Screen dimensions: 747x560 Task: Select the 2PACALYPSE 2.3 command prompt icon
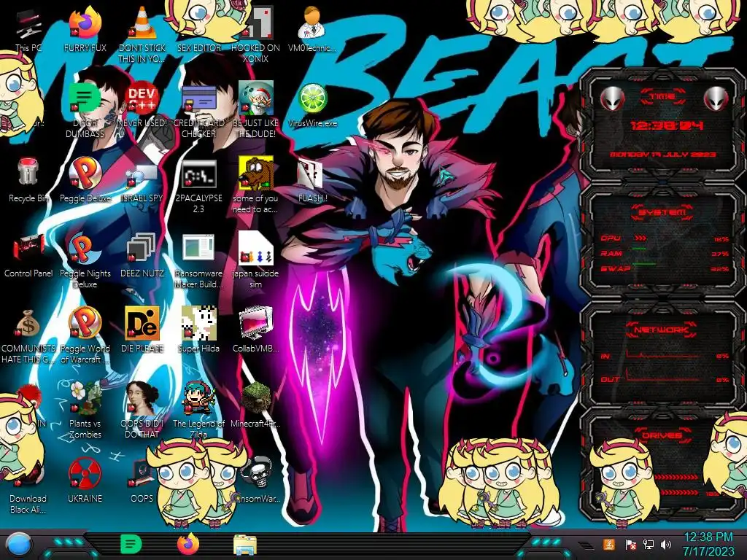click(199, 186)
